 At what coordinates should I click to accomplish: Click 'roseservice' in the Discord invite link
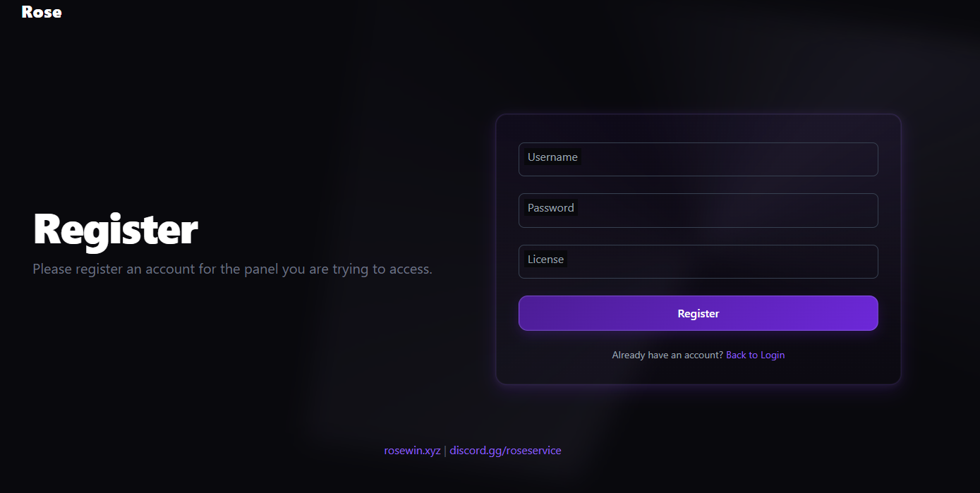(x=533, y=450)
